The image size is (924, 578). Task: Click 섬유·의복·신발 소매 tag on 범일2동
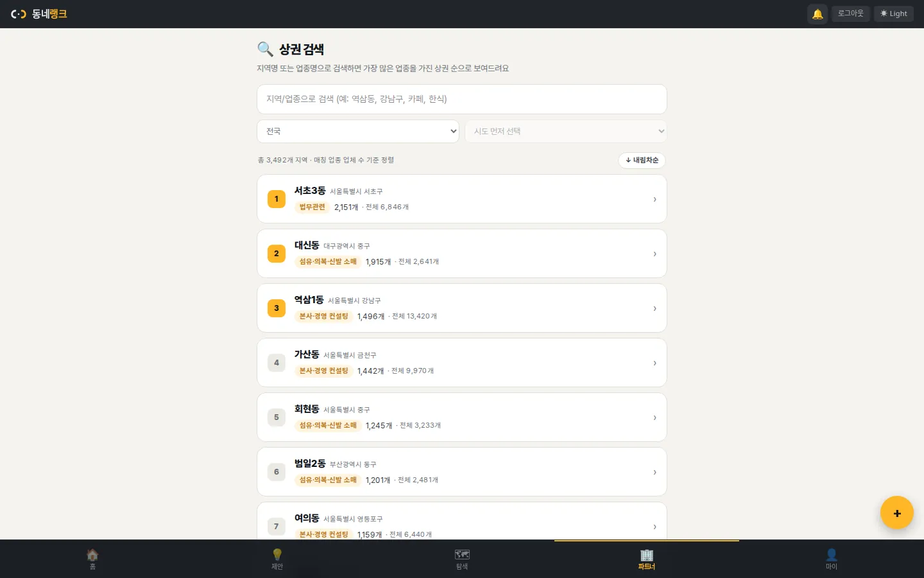click(x=328, y=480)
